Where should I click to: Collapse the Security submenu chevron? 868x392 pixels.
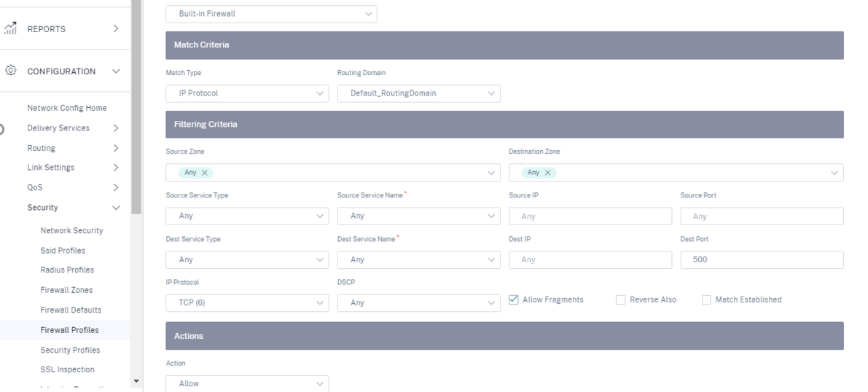[116, 208]
